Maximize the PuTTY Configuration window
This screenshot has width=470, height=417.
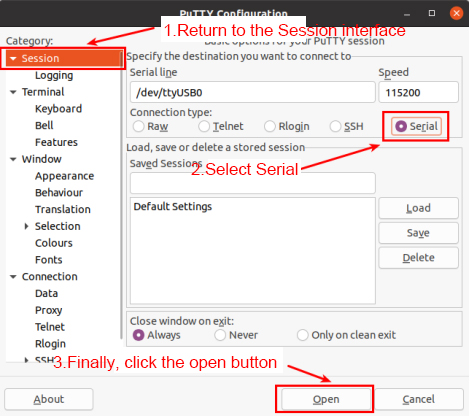pyautogui.click(x=432, y=13)
